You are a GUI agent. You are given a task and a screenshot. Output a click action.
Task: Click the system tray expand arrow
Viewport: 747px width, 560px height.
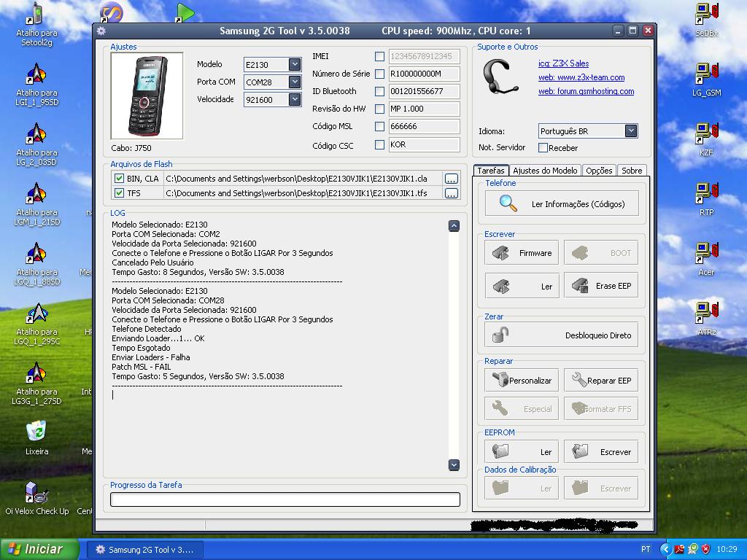[665, 549]
